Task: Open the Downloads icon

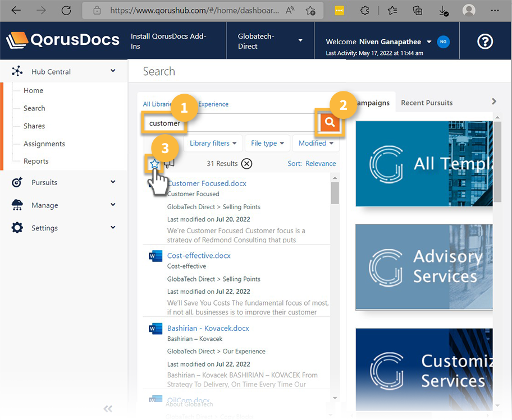Action: pyautogui.click(x=444, y=11)
